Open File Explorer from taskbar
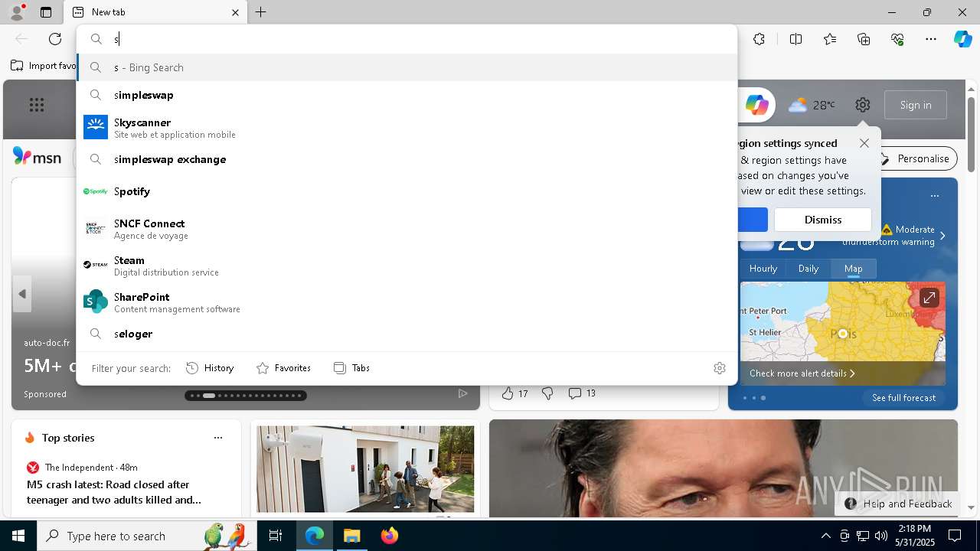 [x=351, y=536]
